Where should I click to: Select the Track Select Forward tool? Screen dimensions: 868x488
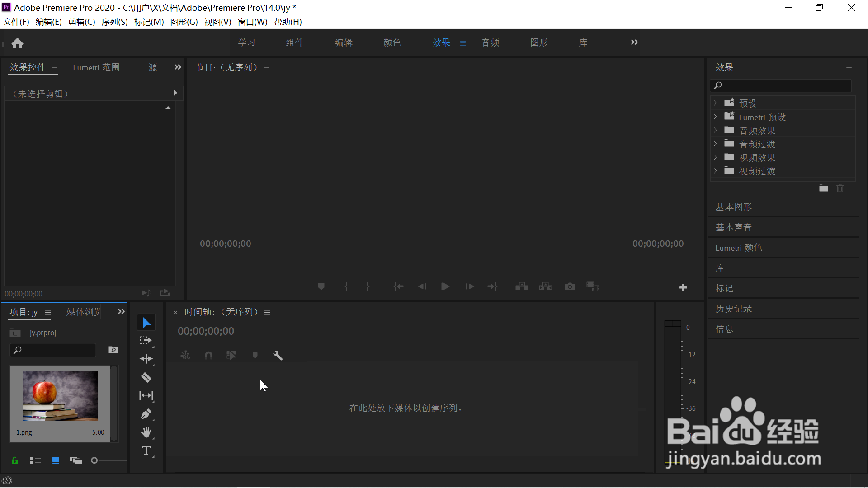tap(146, 340)
